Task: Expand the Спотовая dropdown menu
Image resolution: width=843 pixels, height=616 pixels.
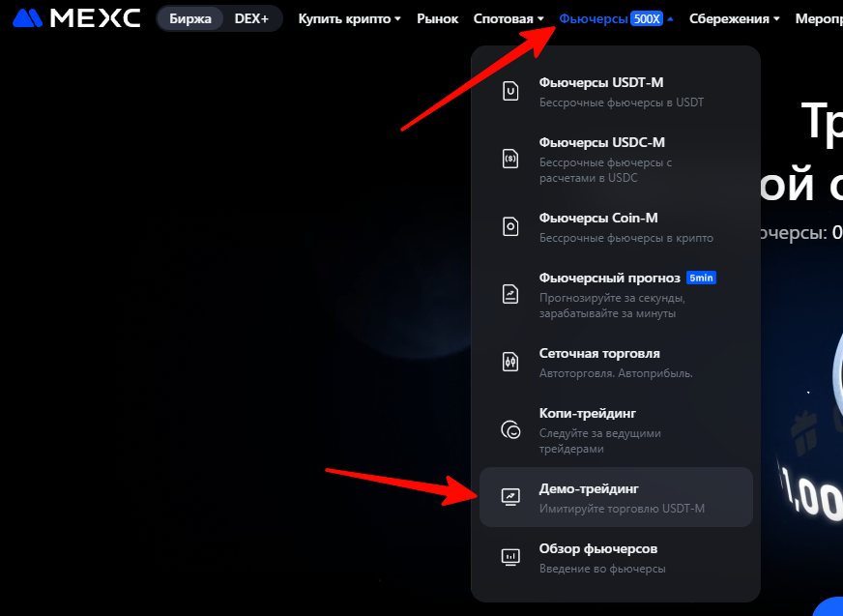Action: [509, 18]
